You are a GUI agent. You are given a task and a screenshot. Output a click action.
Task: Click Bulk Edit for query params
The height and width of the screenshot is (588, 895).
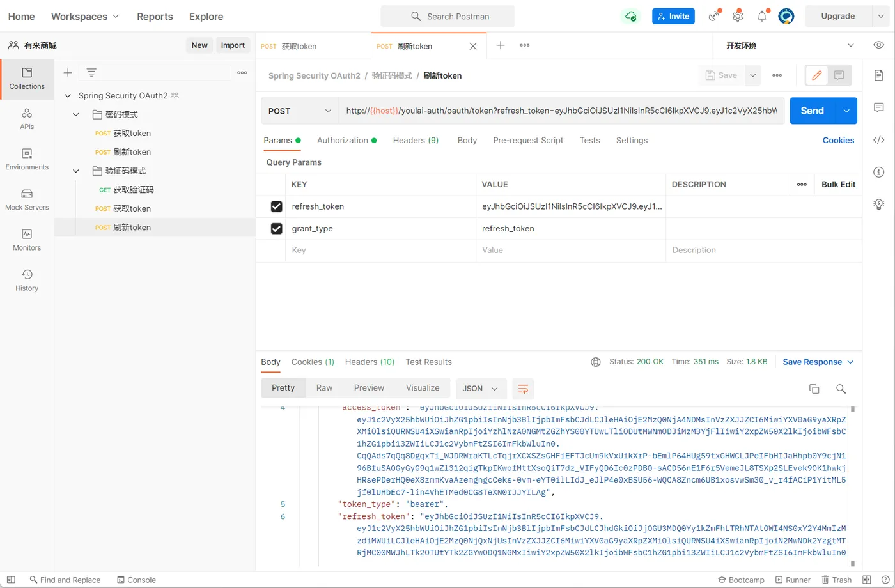[x=838, y=184]
